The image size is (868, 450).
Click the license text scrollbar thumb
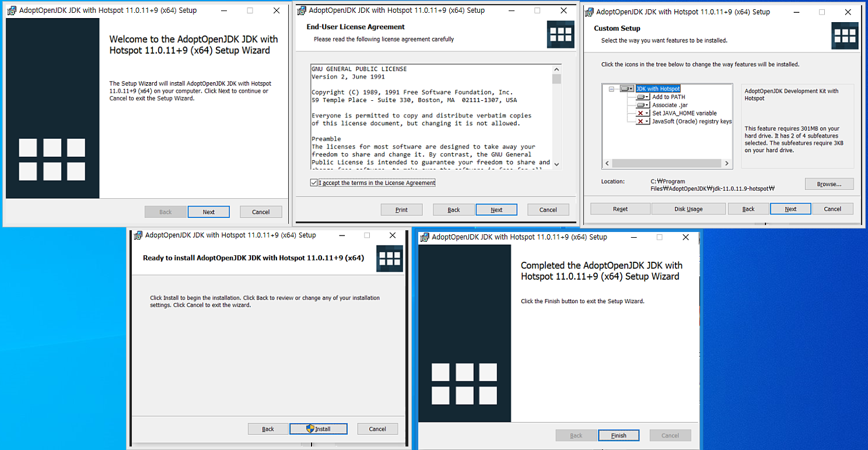[556, 79]
